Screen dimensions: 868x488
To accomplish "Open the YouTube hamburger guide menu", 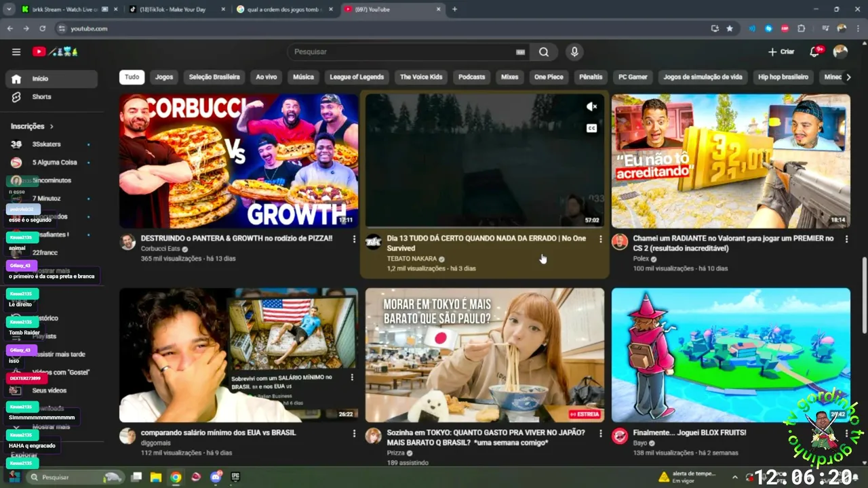I will click(16, 52).
